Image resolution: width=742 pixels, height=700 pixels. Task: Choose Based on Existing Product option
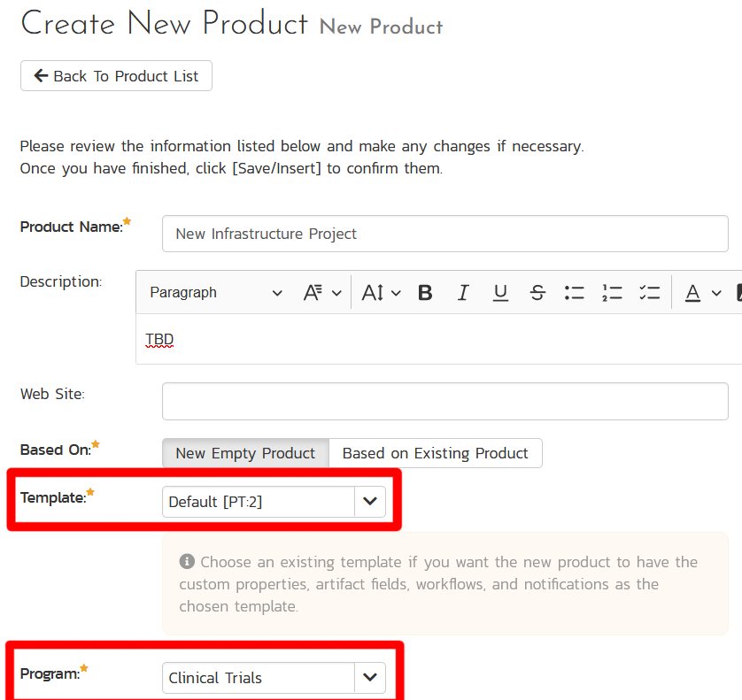435,453
